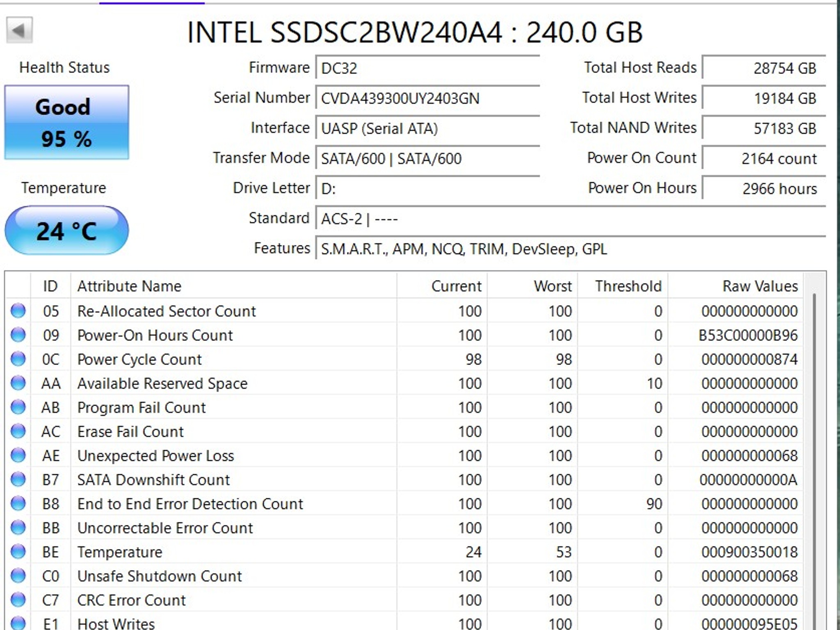Select the Program Fail Count attribute name
The image size is (840, 630).
142,407
